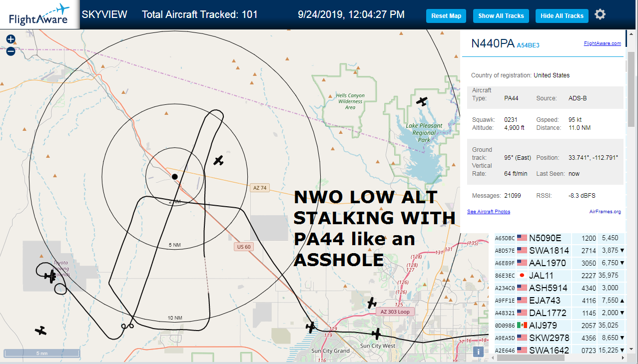The height and width of the screenshot is (364, 638).
Task: Click the AZ 74 road label on map
Action: coord(260,188)
